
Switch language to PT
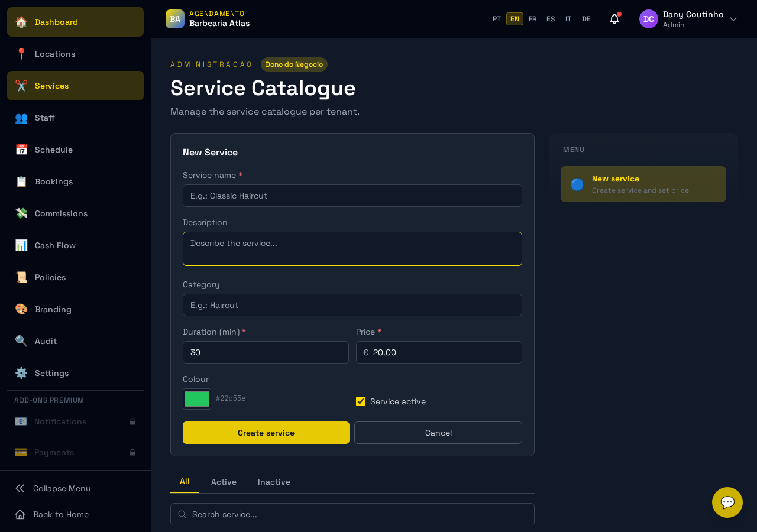(x=497, y=19)
